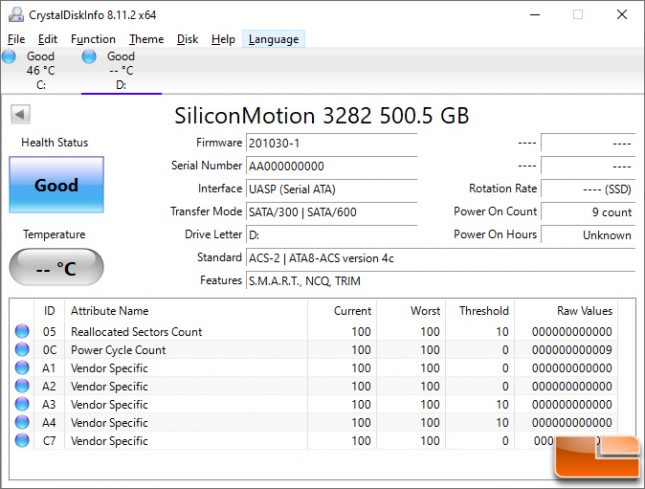Viewport: 645px width, 489px height.
Task: Click the 46 °C temperature for drive C:
Action: pos(40,71)
